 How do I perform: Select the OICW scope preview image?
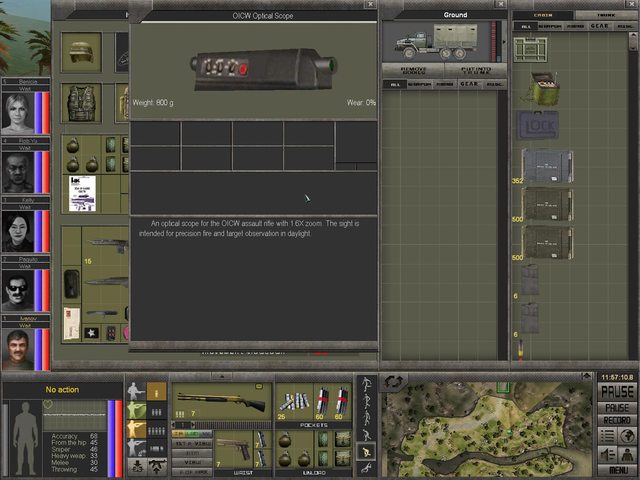click(264, 69)
